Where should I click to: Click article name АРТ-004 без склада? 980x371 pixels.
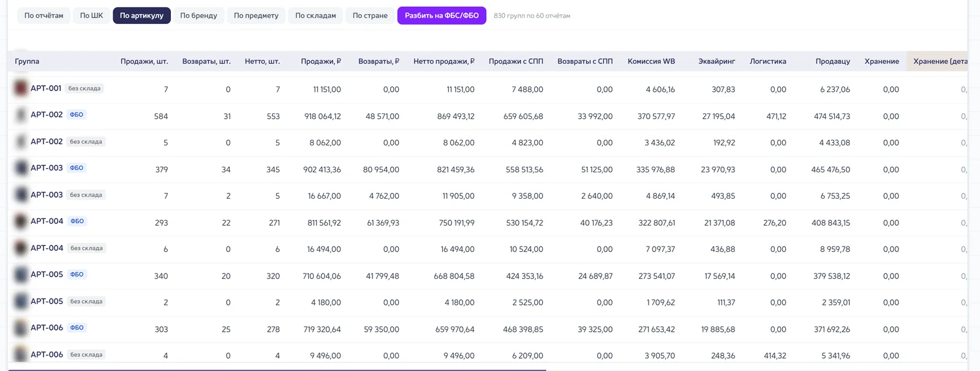[47, 248]
